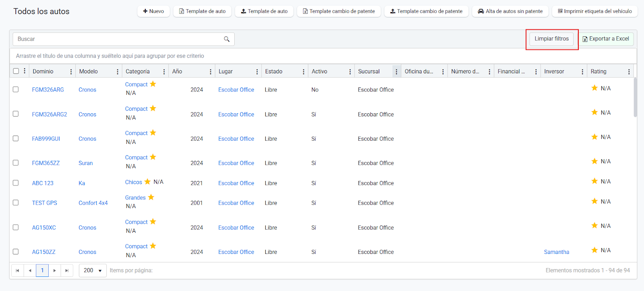This screenshot has height=291, width=644.
Task: Sort by the Año column header
Action: tap(177, 71)
